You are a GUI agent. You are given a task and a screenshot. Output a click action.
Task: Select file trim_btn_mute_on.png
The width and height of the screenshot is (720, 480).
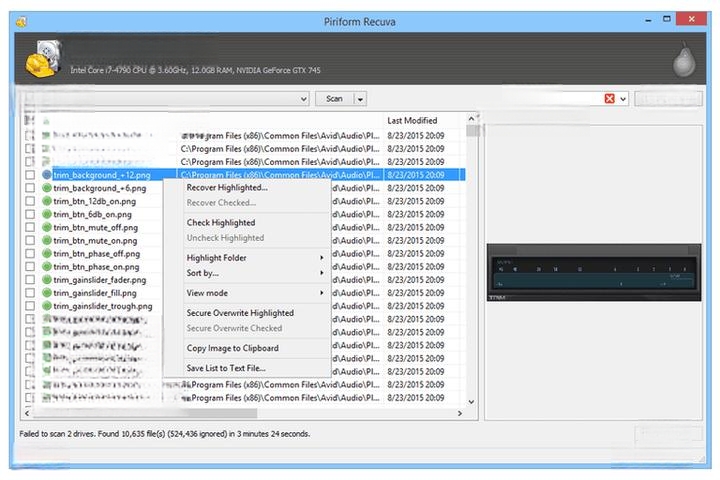[x=95, y=240]
